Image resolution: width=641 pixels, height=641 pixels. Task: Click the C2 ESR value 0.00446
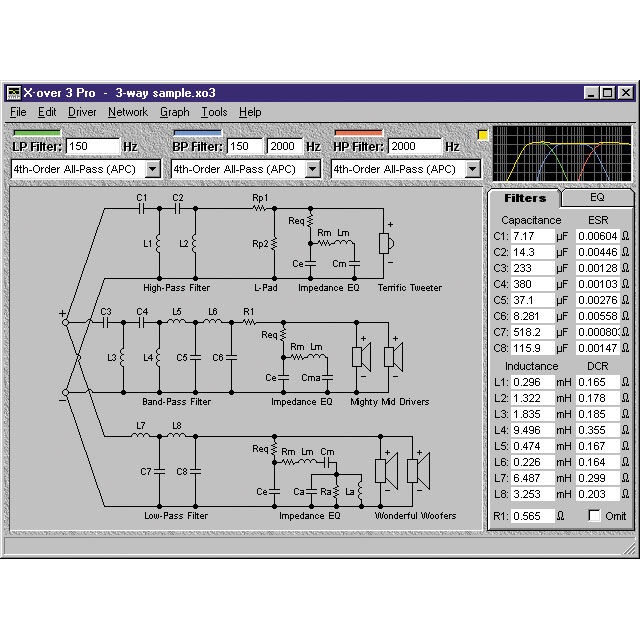[x=598, y=252]
